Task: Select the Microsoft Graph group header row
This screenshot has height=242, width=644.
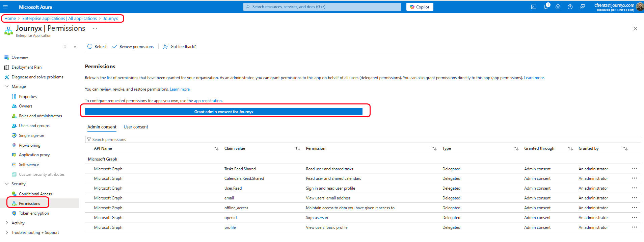Action: (363, 159)
